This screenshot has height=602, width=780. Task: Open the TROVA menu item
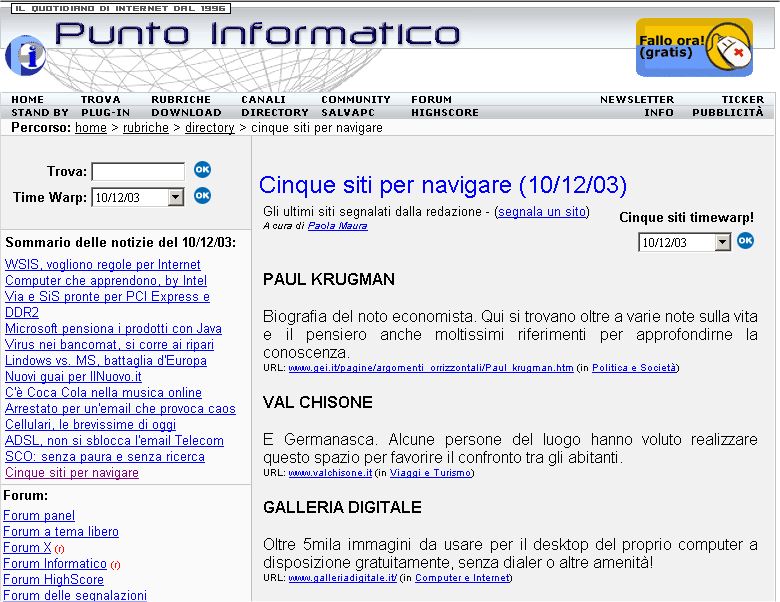pyautogui.click(x=100, y=100)
